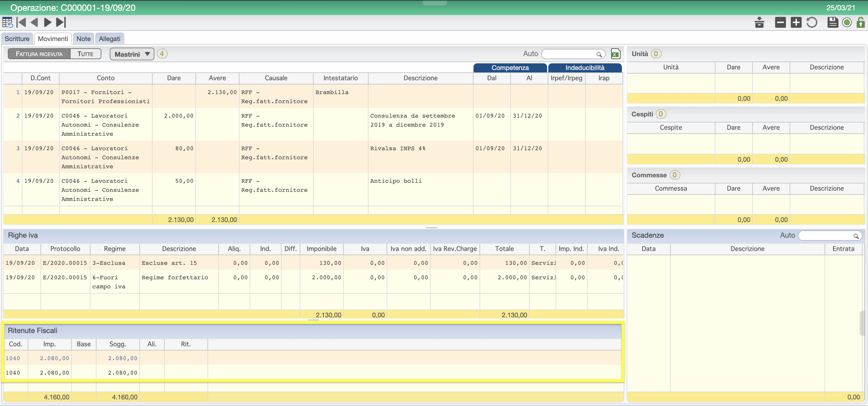Viewport: 868px width, 406px height.
Task: Click the blue 1040 code in Ritenute Fiscali
Action: pyautogui.click(x=13, y=359)
